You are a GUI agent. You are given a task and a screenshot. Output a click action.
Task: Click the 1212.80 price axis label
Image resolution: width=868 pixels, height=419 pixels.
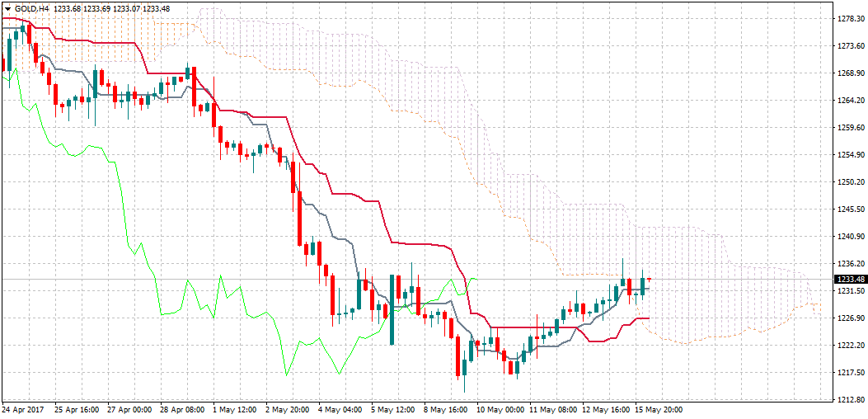pyautogui.click(x=847, y=400)
